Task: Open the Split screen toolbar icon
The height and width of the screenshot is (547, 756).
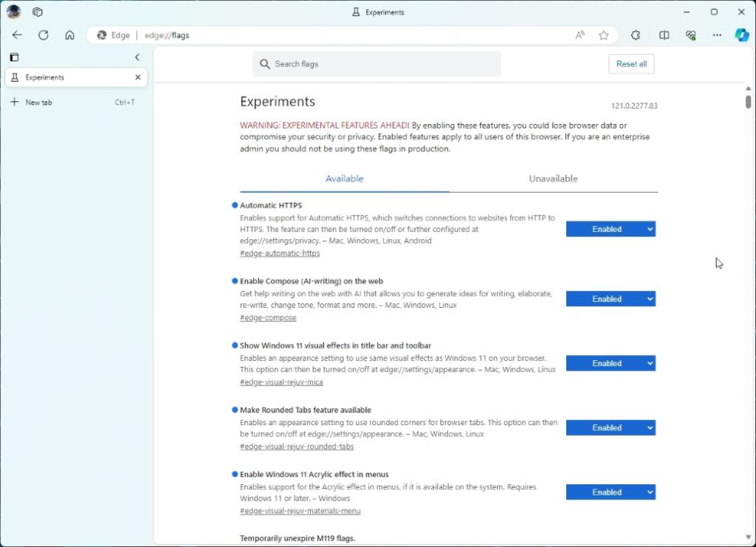Action: (x=664, y=35)
